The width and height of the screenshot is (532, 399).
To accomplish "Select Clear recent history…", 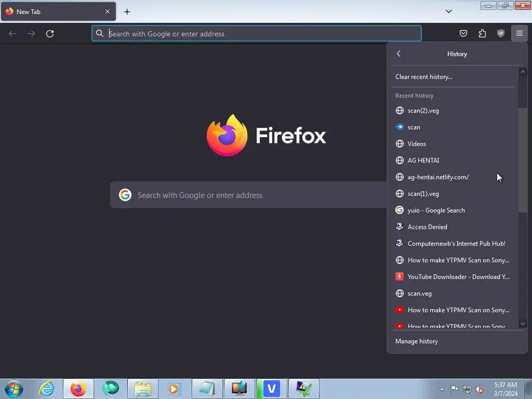I will click(x=453, y=77).
